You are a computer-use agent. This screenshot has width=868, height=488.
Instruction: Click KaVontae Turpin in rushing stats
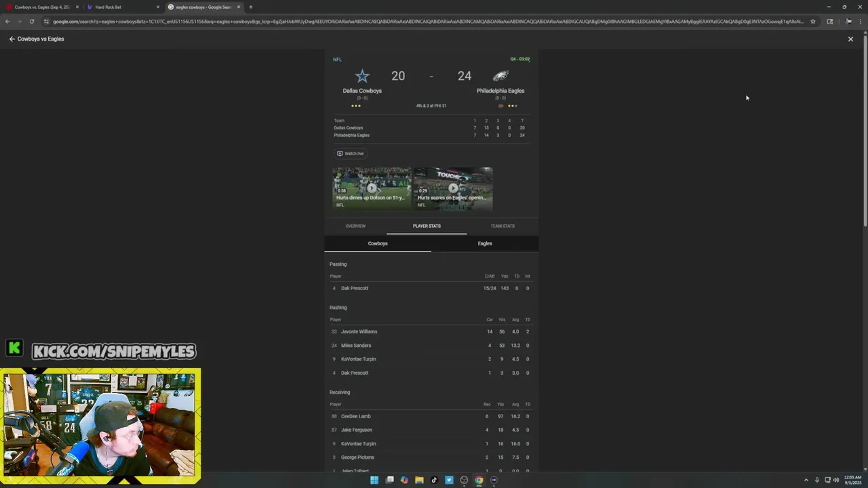click(358, 359)
